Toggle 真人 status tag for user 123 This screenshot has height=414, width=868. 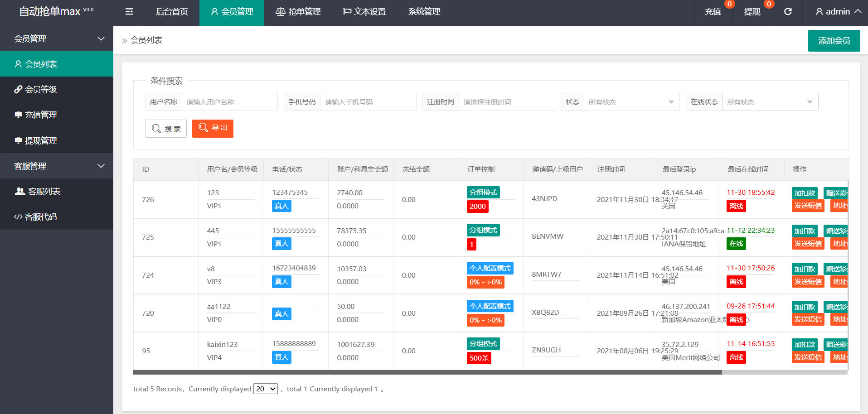[x=281, y=206]
